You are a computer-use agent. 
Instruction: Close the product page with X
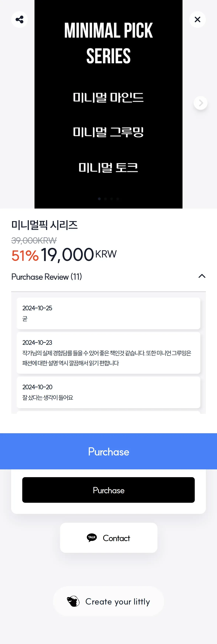(x=197, y=19)
